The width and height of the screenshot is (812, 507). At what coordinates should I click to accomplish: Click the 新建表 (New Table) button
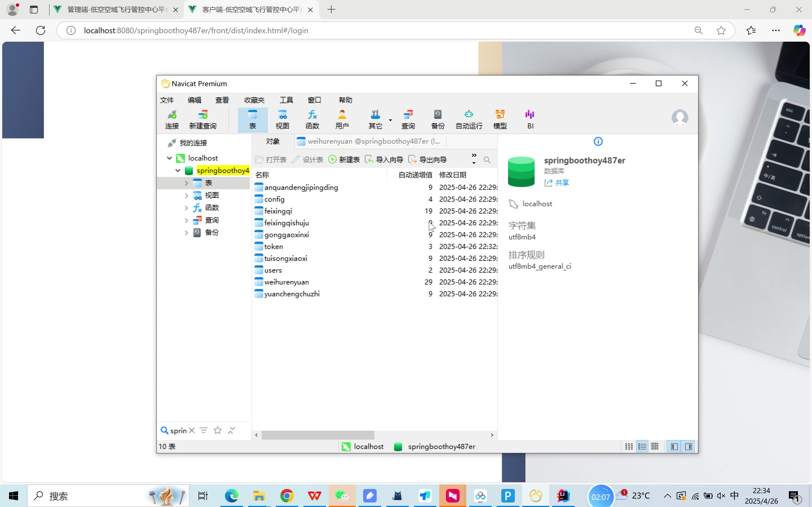(344, 160)
